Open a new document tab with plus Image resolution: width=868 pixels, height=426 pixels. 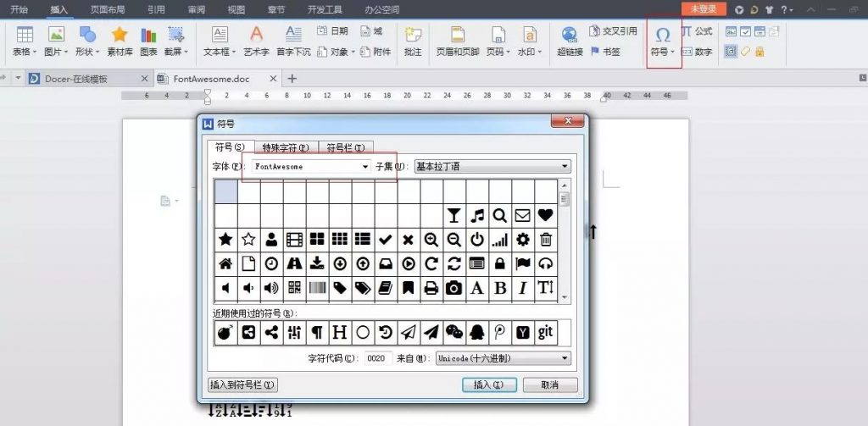pos(292,79)
